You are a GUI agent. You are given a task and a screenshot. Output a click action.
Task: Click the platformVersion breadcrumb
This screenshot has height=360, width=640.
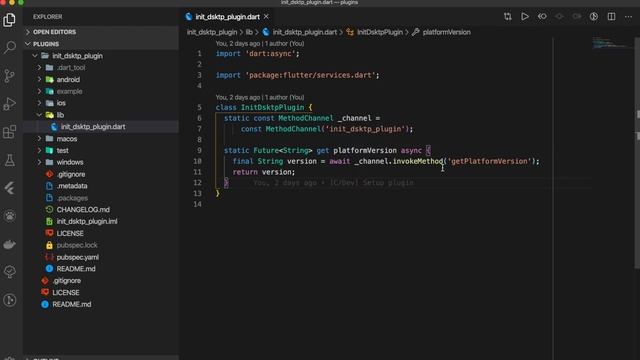442,32
